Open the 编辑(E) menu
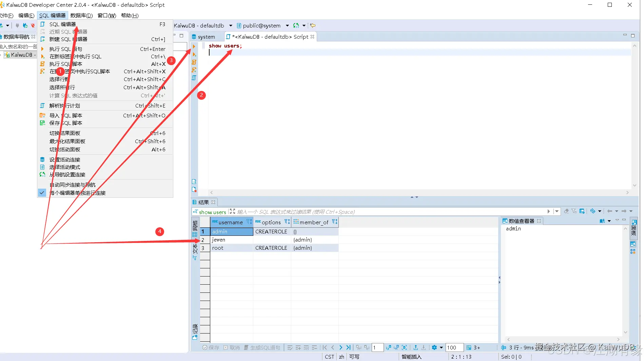 [x=26, y=15]
